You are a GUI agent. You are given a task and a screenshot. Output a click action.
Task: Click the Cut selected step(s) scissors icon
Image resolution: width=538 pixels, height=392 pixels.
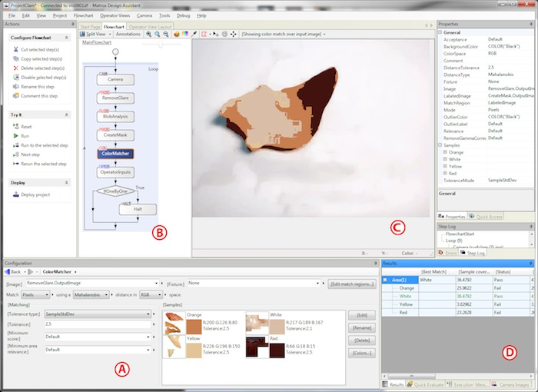click(x=15, y=49)
